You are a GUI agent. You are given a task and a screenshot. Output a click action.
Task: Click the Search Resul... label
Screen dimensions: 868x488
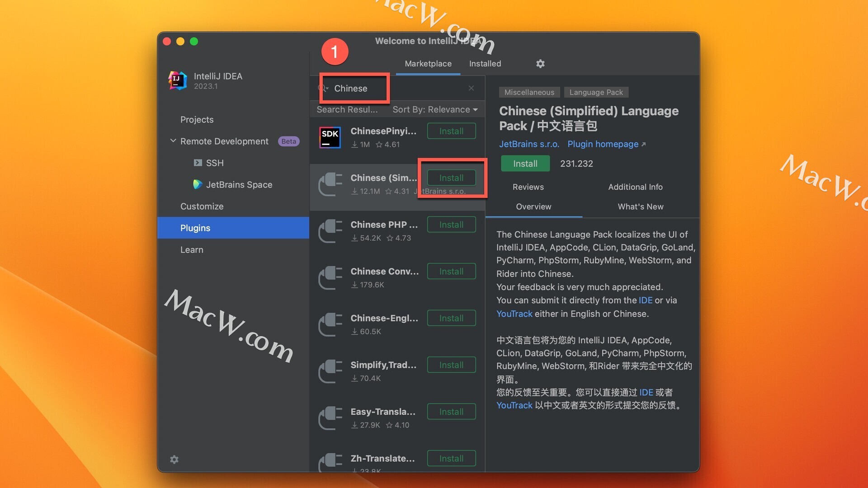pos(347,109)
